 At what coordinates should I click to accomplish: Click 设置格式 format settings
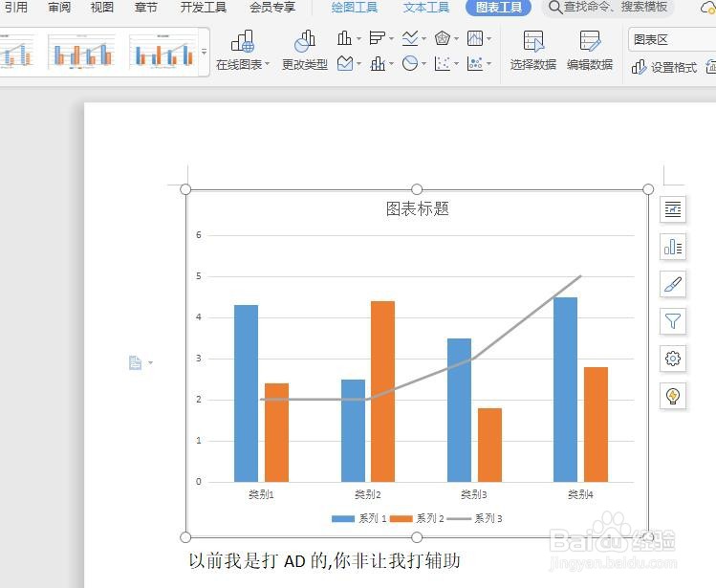point(664,68)
